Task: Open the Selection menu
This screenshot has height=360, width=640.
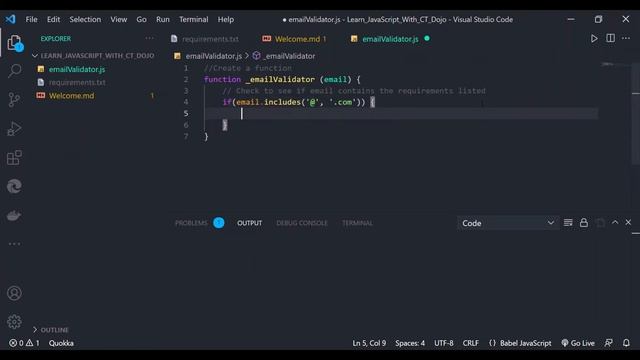Action: 85,19
